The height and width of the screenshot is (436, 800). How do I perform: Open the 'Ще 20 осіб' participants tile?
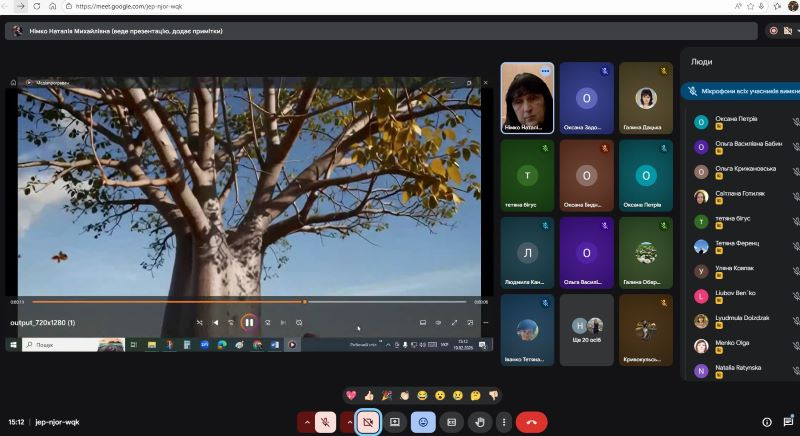click(x=587, y=329)
